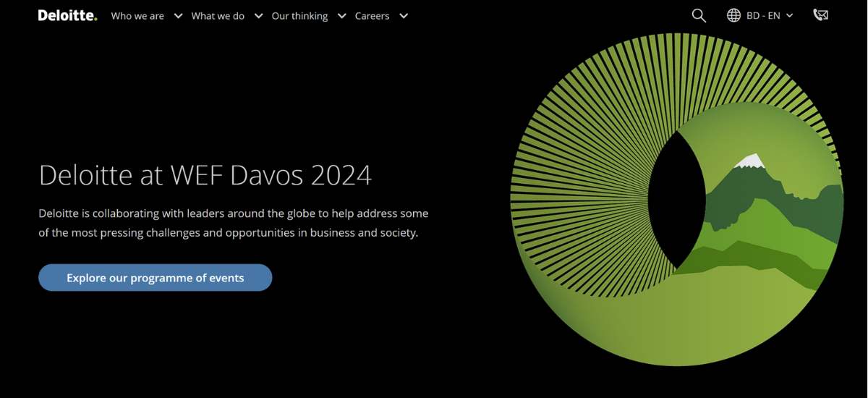This screenshot has height=398, width=868.
Task: Click the Deloitte at WEF Davos 2024 heading
Action: [x=205, y=175]
